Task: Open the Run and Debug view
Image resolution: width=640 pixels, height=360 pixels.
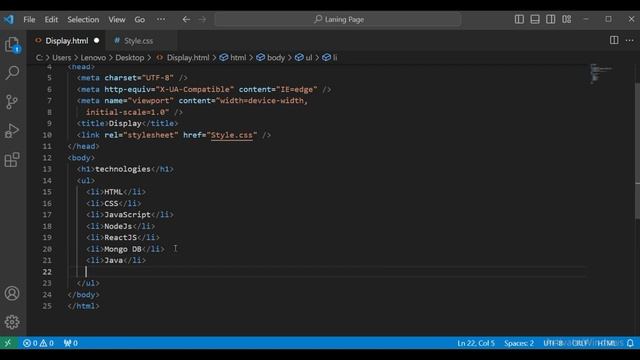Action: (12, 131)
